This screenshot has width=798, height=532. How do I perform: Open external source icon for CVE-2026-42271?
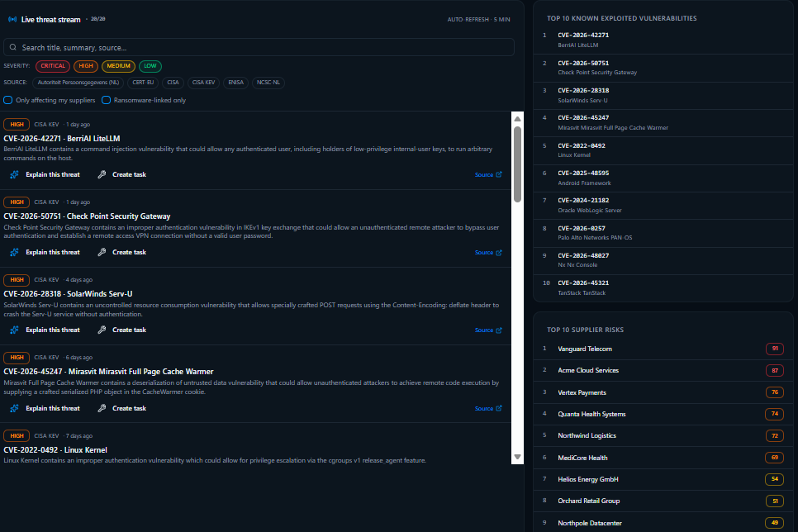pyautogui.click(x=499, y=174)
